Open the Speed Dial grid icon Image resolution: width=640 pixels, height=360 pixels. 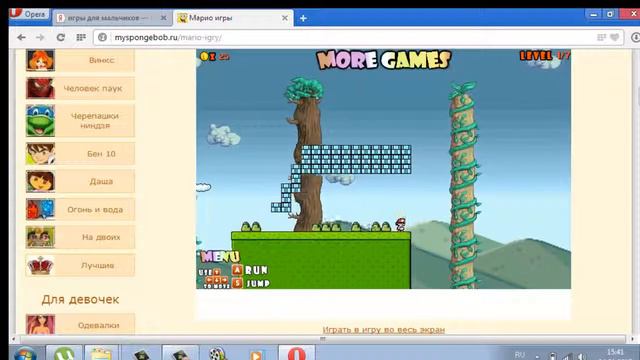tap(81, 38)
